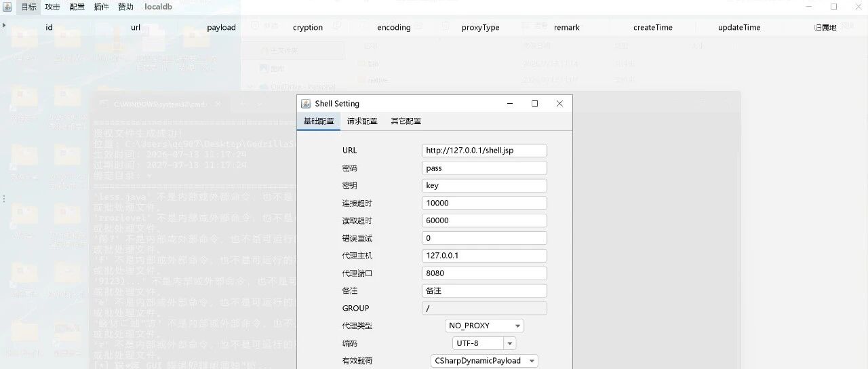The image size is (868, 369).
Task: Click the 错误重试 field showing 0
Action: tap(484, 239)
